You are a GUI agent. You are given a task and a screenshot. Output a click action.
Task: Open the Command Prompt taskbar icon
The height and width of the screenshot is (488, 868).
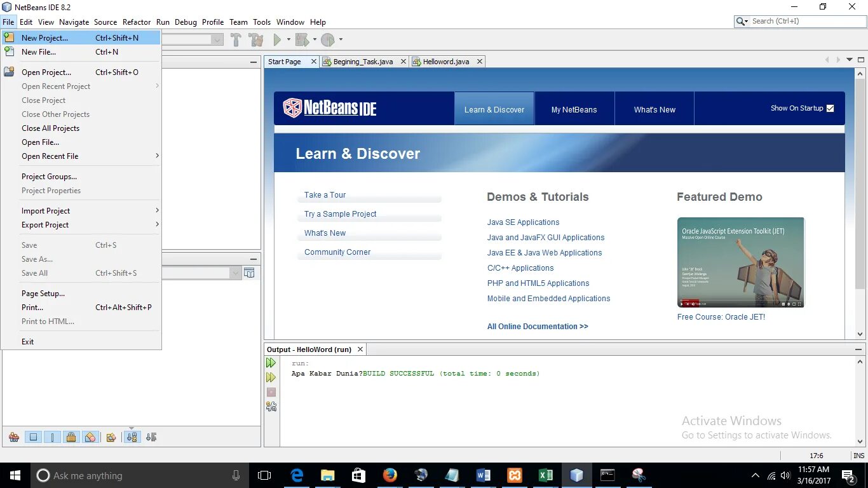pyautogui.click(x=607, y=475)
